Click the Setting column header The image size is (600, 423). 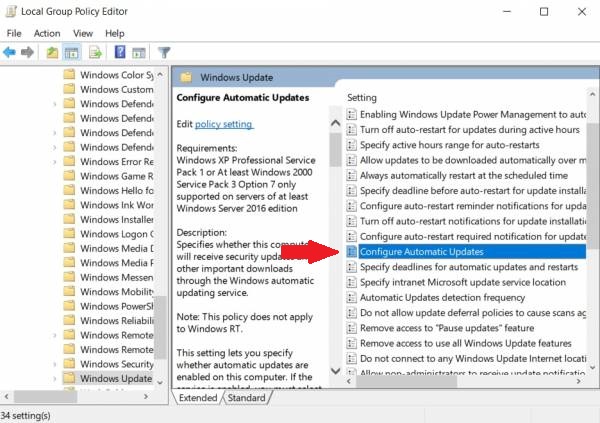point(362,98)
